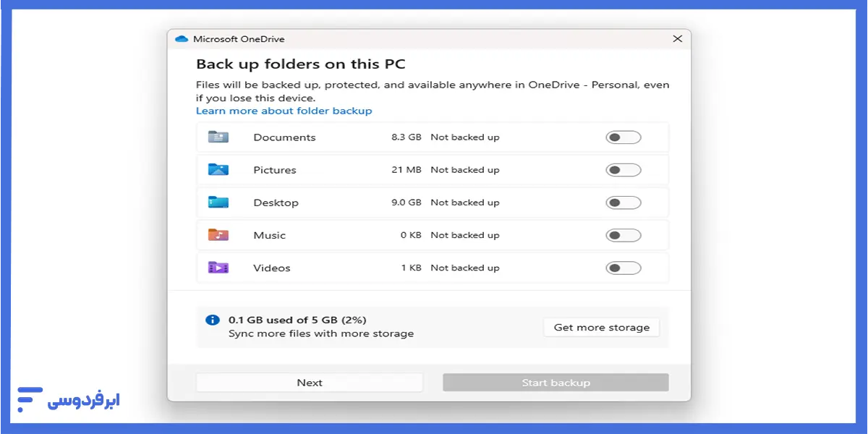Select the Music folder name
This screenshot has width=868, height=434.
tap(269, 235)
